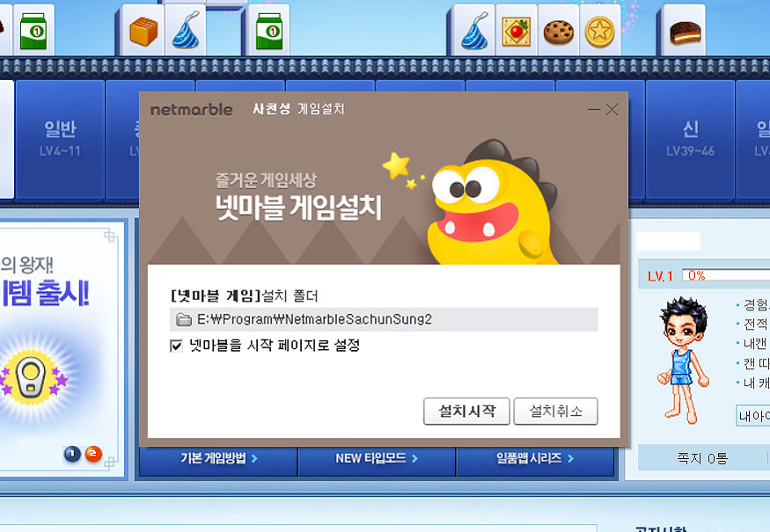This screenshot has height=532, width=770.
Task: Click the avatar character image
Action: click(684, 360)
